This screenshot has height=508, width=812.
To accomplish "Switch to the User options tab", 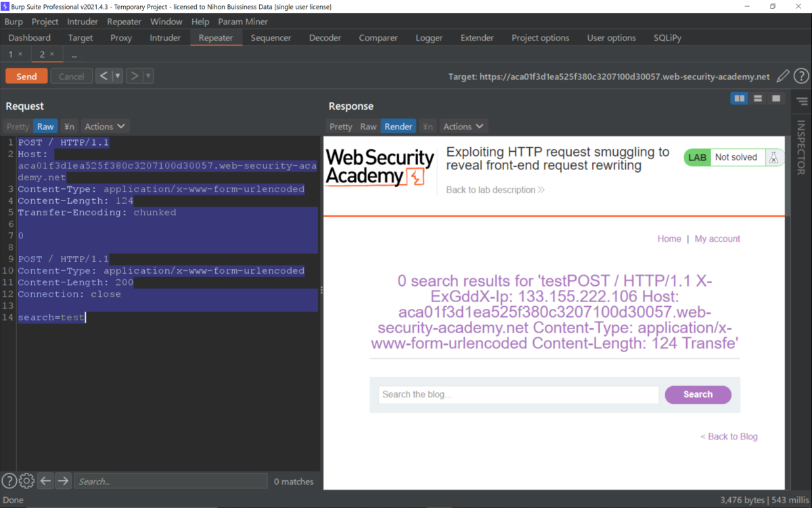I will (612, 38).
